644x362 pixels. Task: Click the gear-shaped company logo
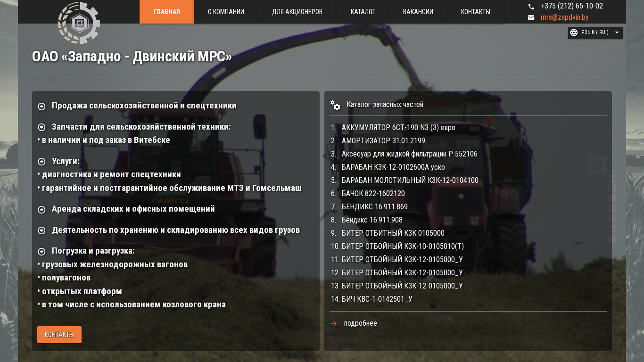click(x=79, y=23)
